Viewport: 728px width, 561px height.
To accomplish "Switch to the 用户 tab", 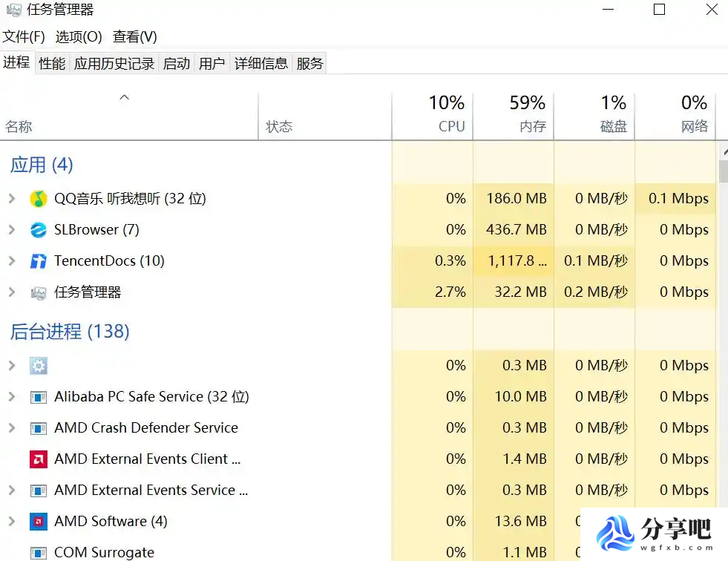I will (211, 63).
